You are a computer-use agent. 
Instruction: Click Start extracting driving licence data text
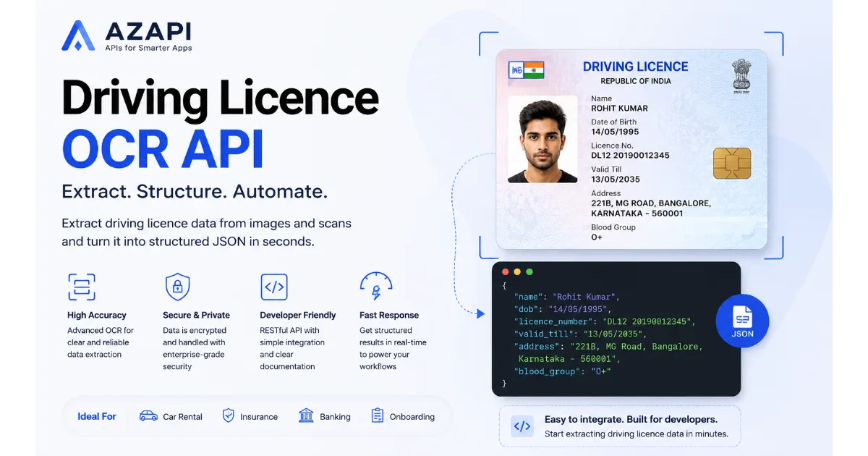pyautogui.click(x=637, y=434)
